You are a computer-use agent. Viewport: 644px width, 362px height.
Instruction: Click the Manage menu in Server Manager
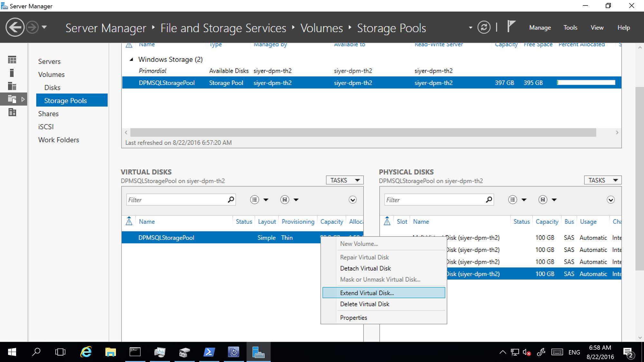(x=541, y=27)
